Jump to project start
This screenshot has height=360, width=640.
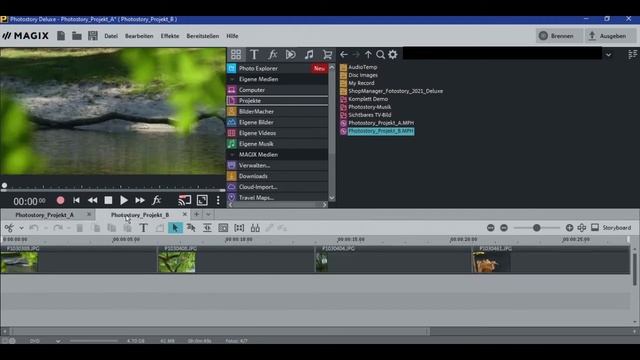coord(76,200)
